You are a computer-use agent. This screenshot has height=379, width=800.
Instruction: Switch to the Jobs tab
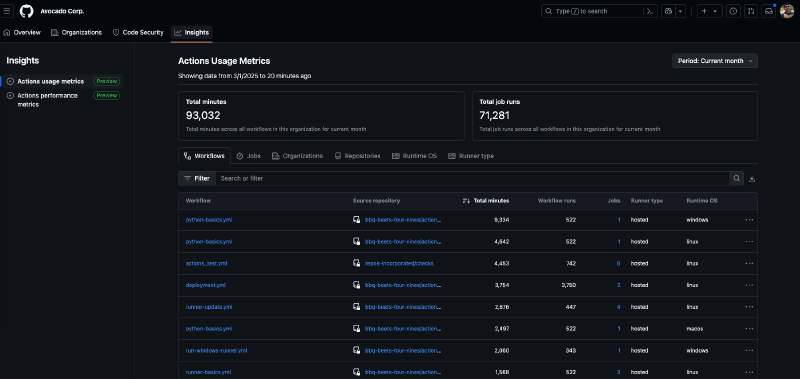[x=248, y=156]
